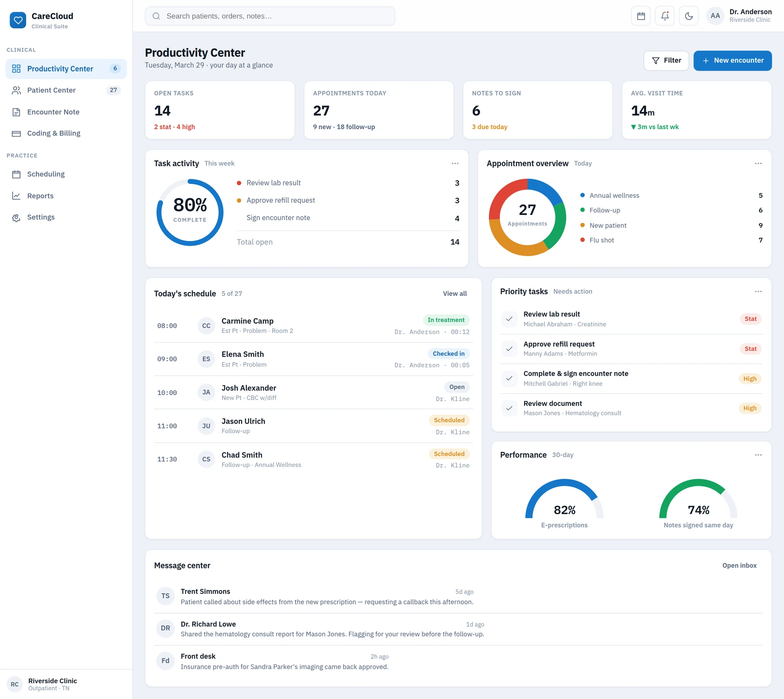Screen dimensions: 784x699
Task: Click the AA user avatar
Action: [715, 16]
